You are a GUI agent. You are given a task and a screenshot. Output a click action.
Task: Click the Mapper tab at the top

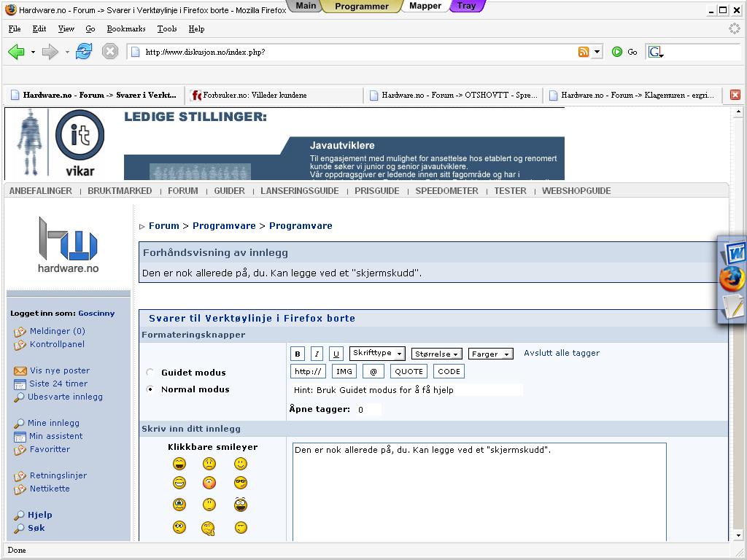tap(425, 6)
